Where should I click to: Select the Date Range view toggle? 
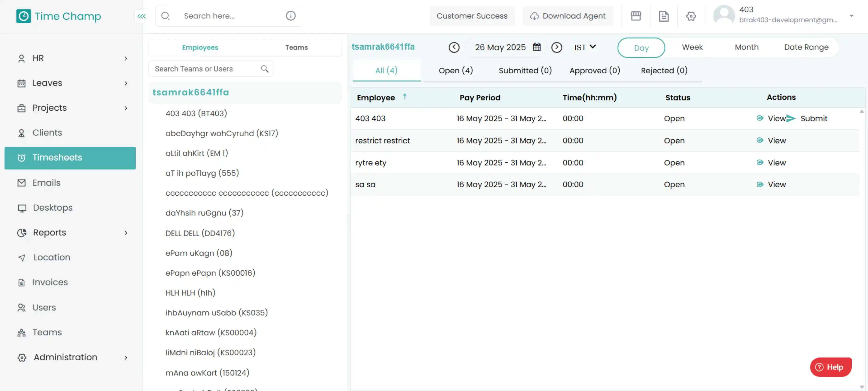click(806, 47)
